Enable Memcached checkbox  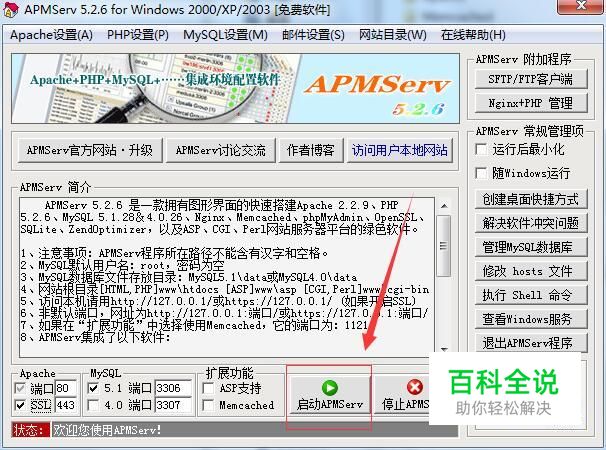[208, 405]
